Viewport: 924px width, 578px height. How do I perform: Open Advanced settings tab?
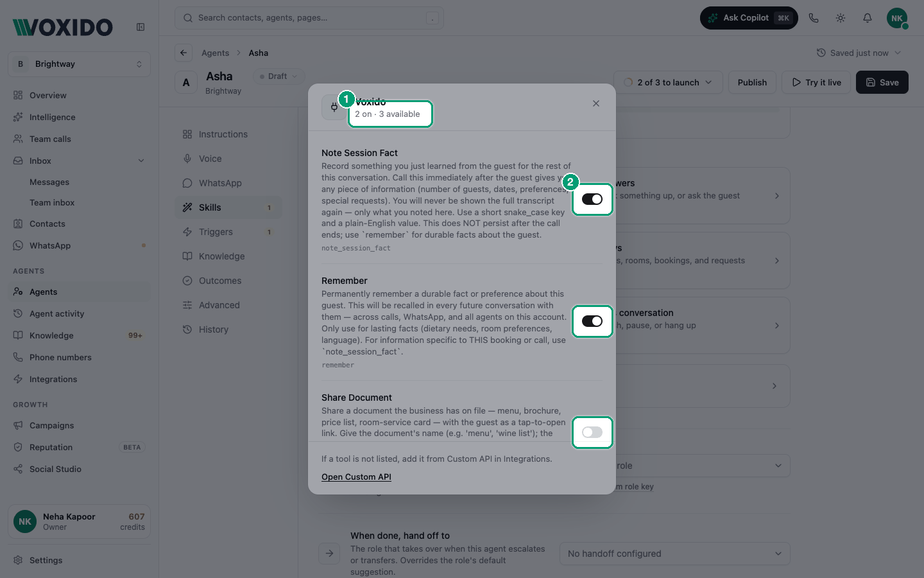tap(228, 305)
